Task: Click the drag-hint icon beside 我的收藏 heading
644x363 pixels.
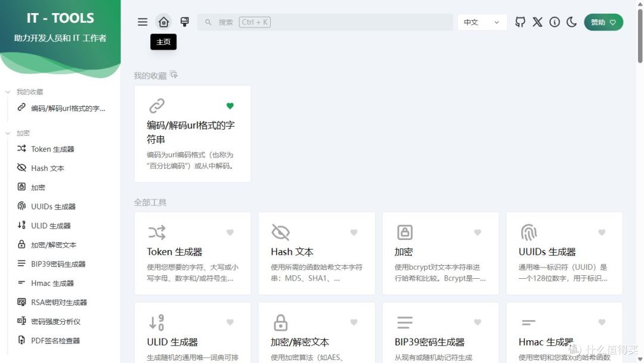Action: [x=174, y=75]
